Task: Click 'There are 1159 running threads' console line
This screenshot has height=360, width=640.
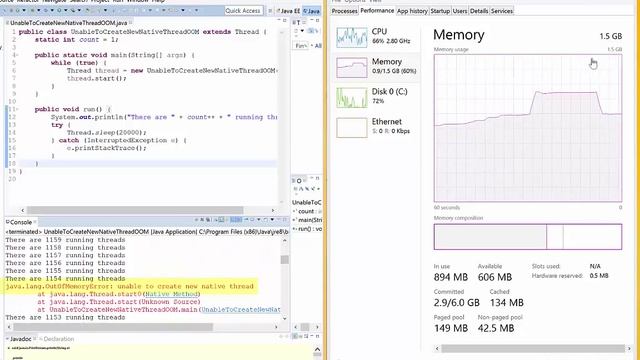Action: point(65,240)
